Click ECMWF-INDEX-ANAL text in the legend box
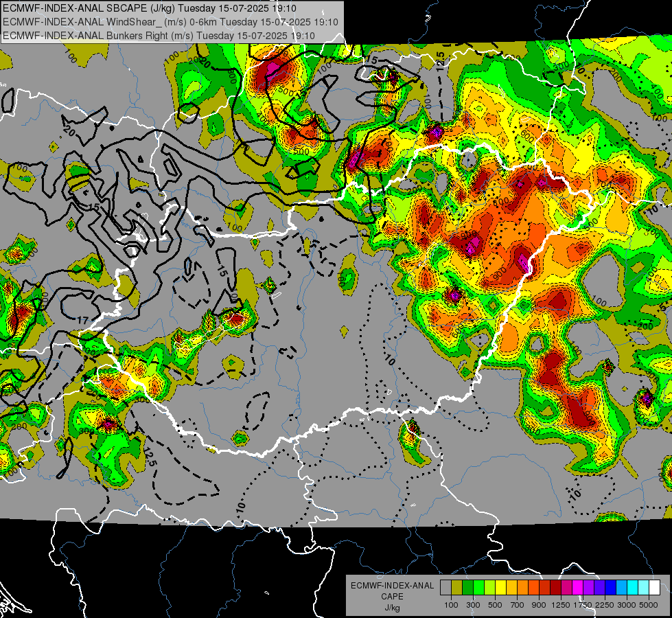672x618 pixels. [x=392, y=586]
